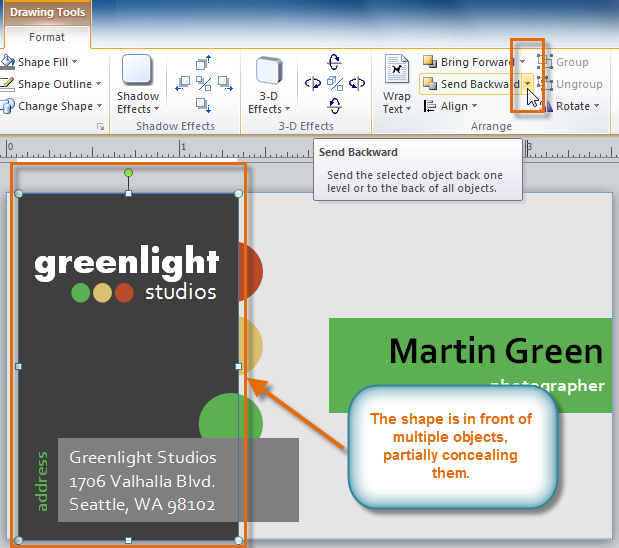Nudge the shadow up
The height and width of the screenshot is (548, 619).
pyautogui.click(x=203, y=64)
